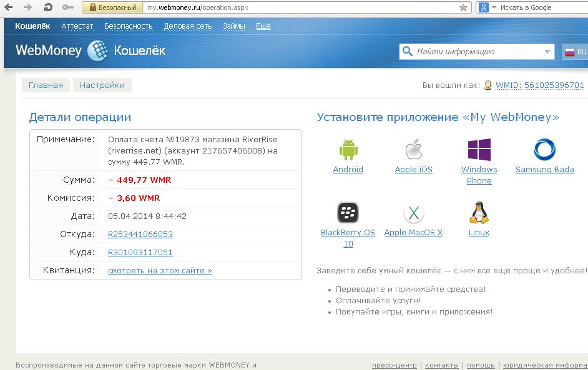
Task: Click the Безопасный secure padlock badge
Action: (112, 7)
